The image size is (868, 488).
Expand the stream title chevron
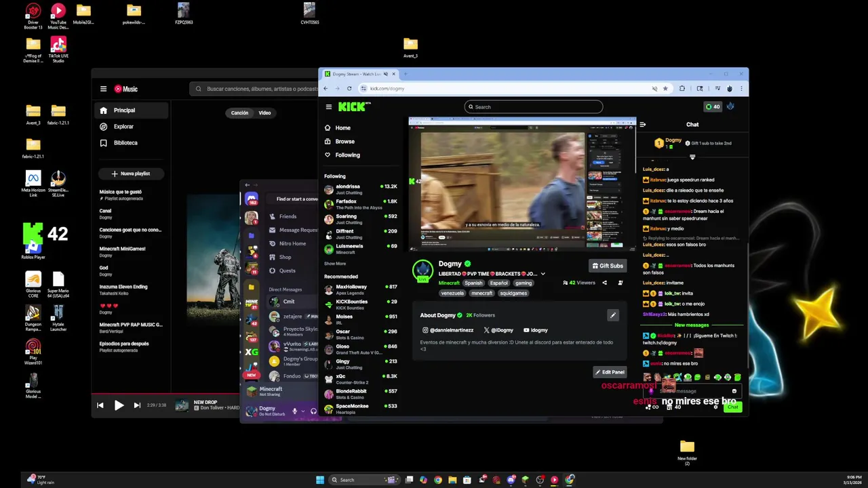coord(542,274)
